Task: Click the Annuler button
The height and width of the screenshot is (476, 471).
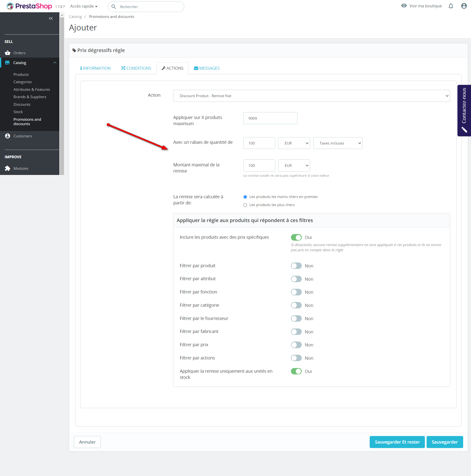Action: point(87,442)
